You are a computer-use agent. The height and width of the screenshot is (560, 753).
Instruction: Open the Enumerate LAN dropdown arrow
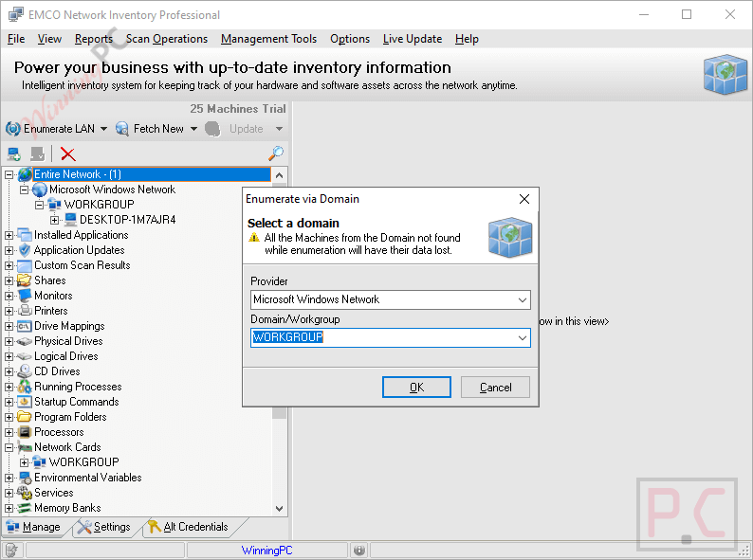click(103, 129)
